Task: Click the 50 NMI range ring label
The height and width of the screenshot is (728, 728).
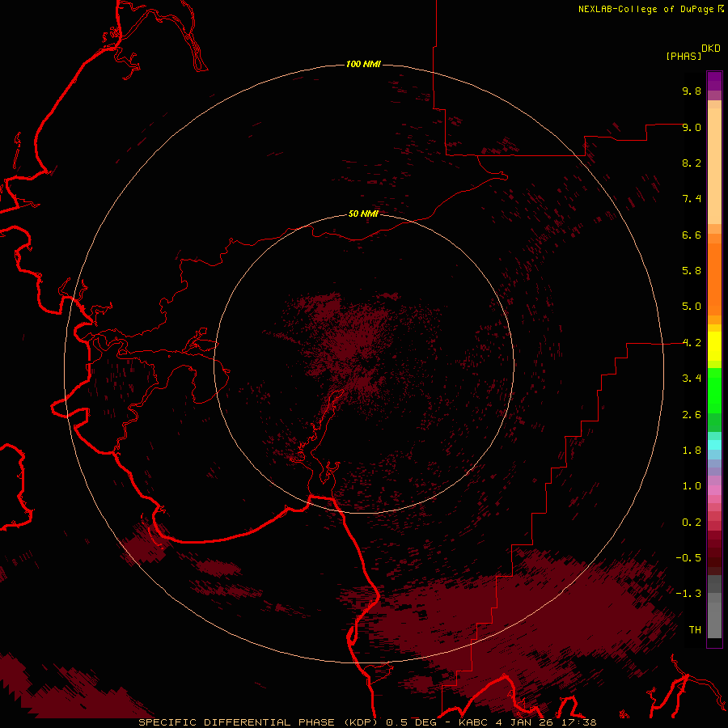Action: coord(363,214)
